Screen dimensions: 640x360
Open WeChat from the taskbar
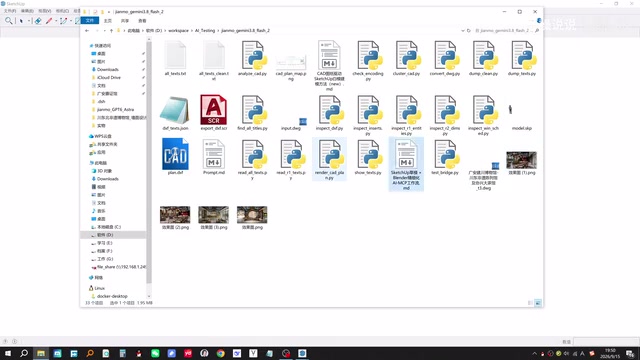[x=155, y=353]
